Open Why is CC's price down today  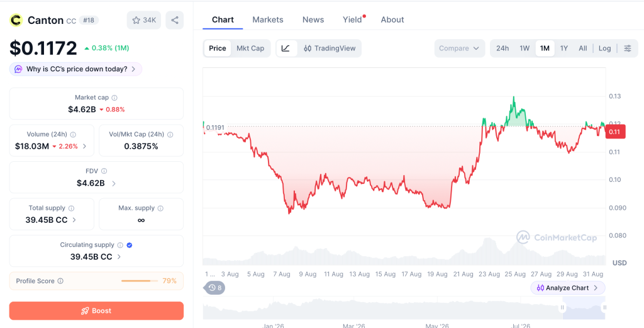[x=75, y=69]
